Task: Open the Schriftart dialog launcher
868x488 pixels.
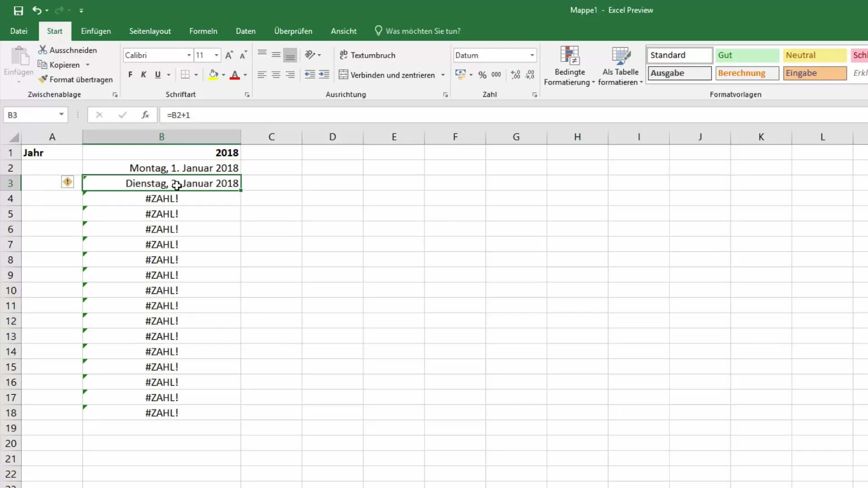Action: (247, 95)
